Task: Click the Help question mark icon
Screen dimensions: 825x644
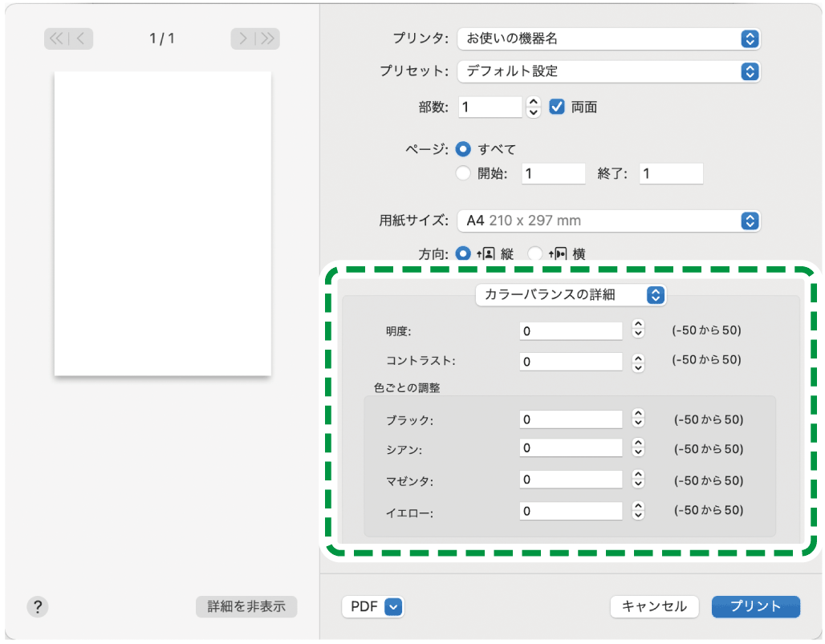Action: click(x=37, y=607)
